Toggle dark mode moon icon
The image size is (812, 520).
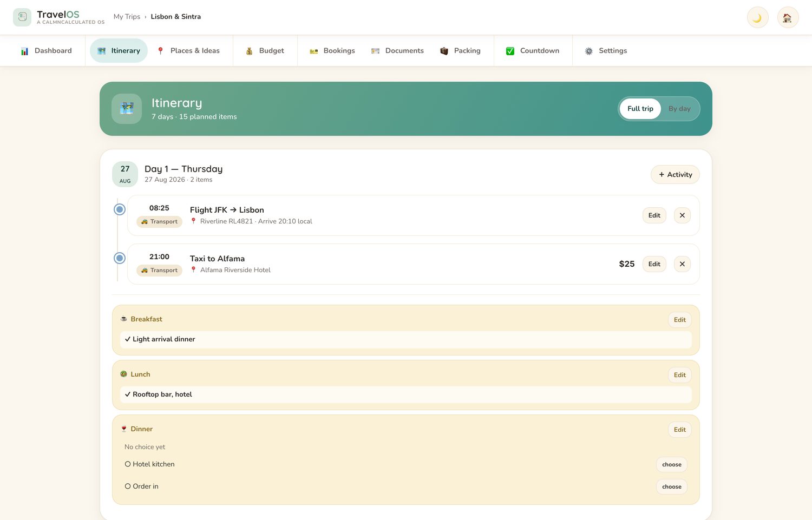(757, 18)
